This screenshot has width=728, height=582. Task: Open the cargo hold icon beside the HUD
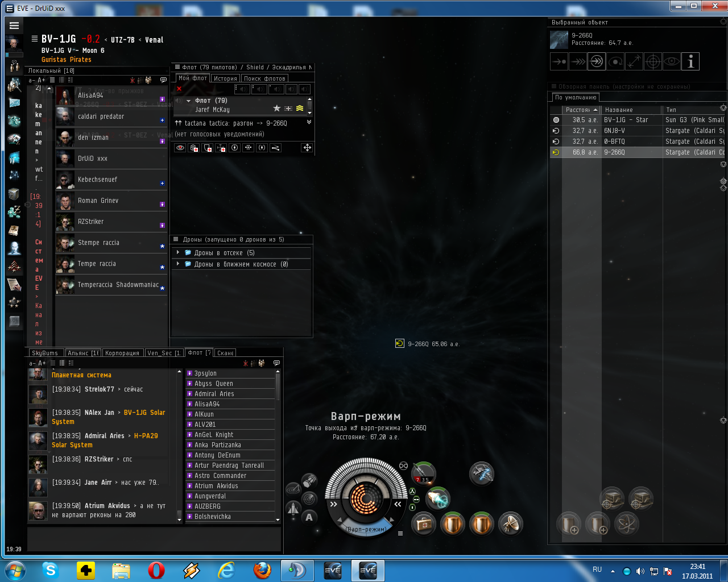309,482
